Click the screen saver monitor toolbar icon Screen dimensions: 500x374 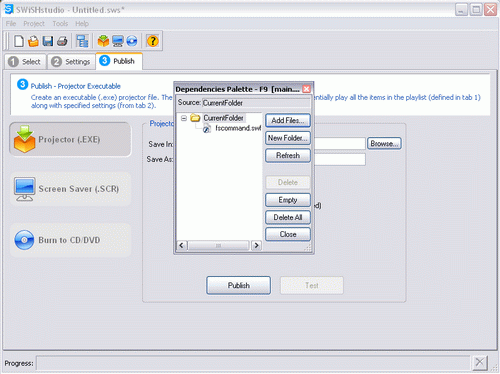118,41
